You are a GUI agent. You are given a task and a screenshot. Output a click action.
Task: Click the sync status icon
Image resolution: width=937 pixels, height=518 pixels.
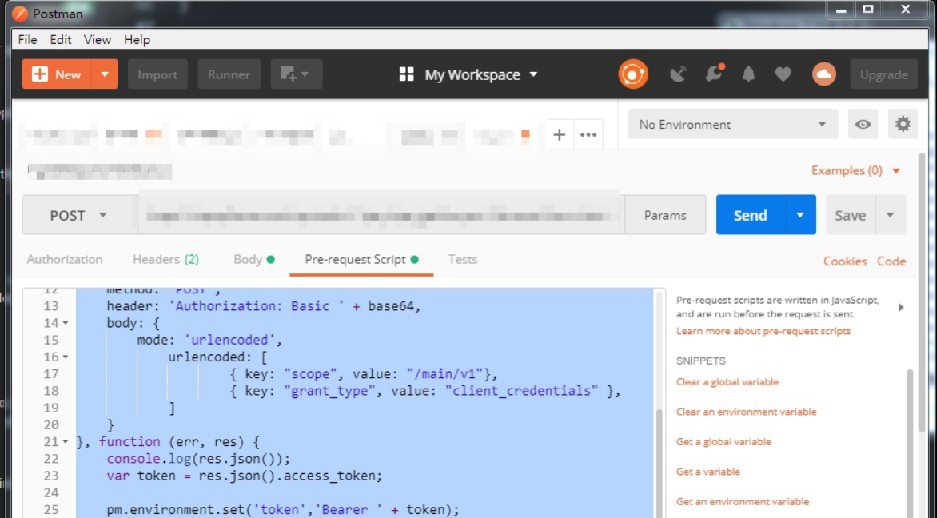coord(633,74)
